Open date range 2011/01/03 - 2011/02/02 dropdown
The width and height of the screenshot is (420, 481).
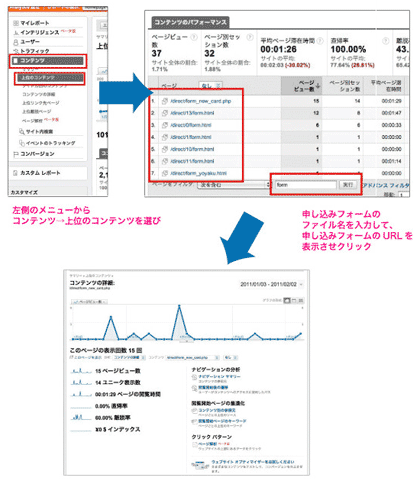click(x=272, y=284)
